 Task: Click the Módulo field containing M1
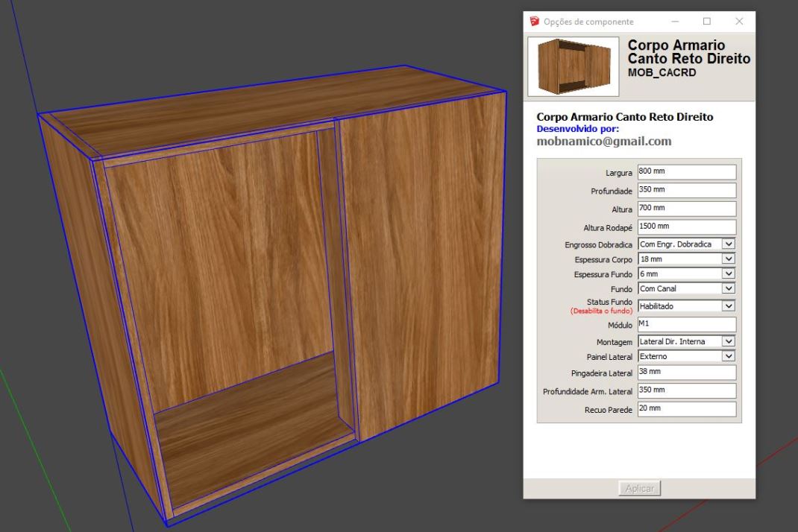(x=686, y=324)
